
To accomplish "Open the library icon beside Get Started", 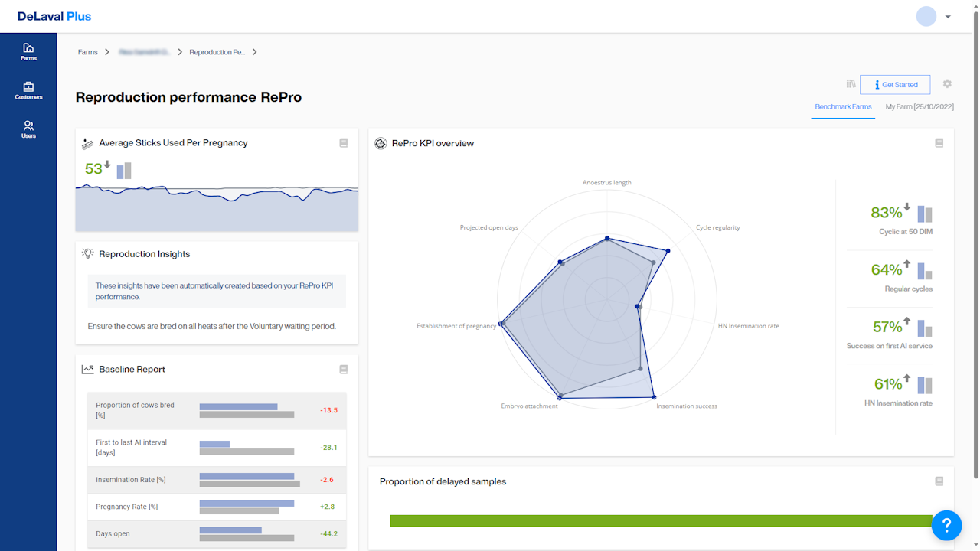I will click(851, 84).
